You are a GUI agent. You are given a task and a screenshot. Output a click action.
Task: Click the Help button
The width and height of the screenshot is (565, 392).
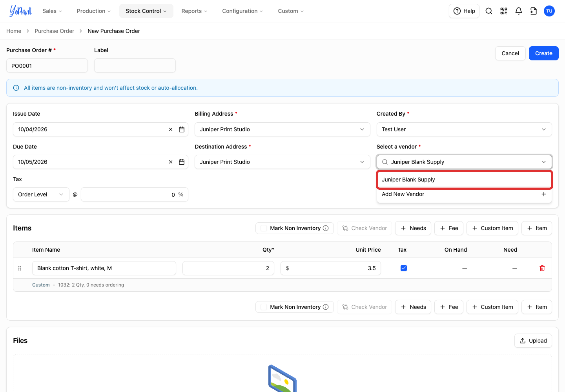(464, 11)
